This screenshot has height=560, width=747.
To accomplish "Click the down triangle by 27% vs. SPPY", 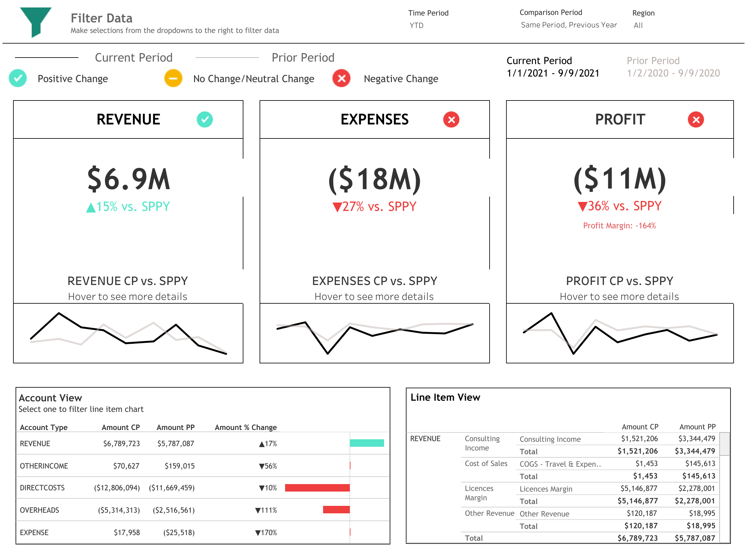I will [337, 207].
